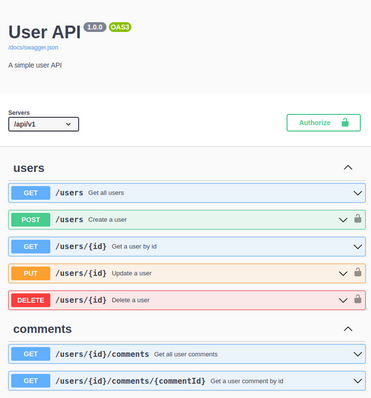Click the 'Create a user' description
Image resolution: width=371 pixels, height=398 pixels.
tap(107, 220)
